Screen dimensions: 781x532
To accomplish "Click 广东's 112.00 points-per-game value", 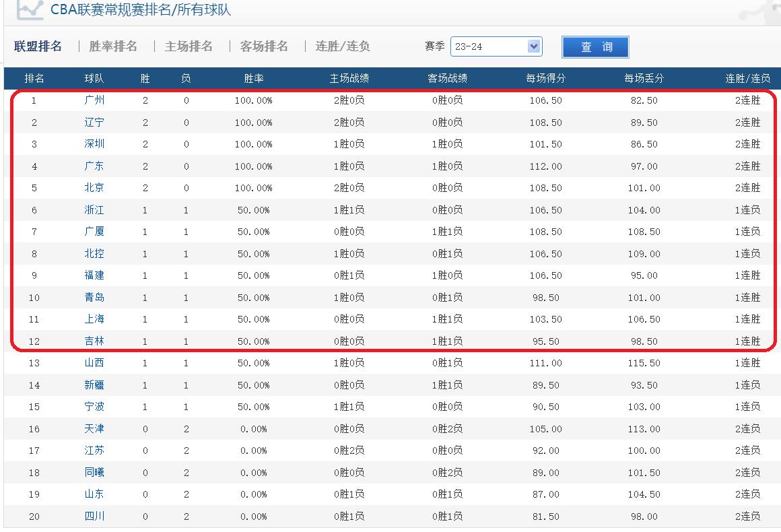I will pos(546,166).
